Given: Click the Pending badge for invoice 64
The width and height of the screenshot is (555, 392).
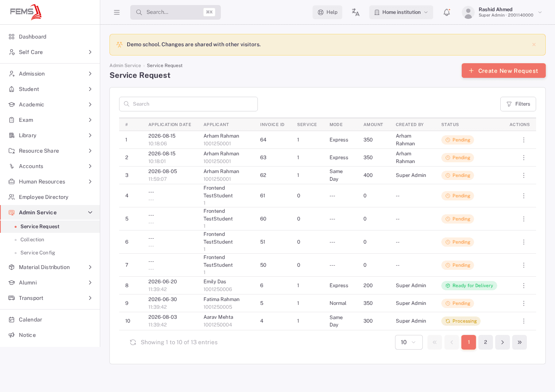Looking at the screenshot, I should click(x=457, y=140).
